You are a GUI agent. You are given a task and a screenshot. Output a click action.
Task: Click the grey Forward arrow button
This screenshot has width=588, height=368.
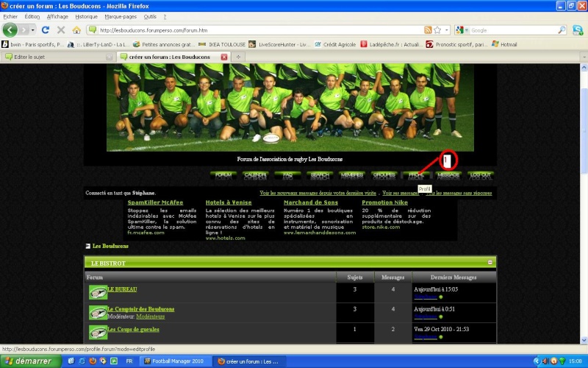[24, 30]
